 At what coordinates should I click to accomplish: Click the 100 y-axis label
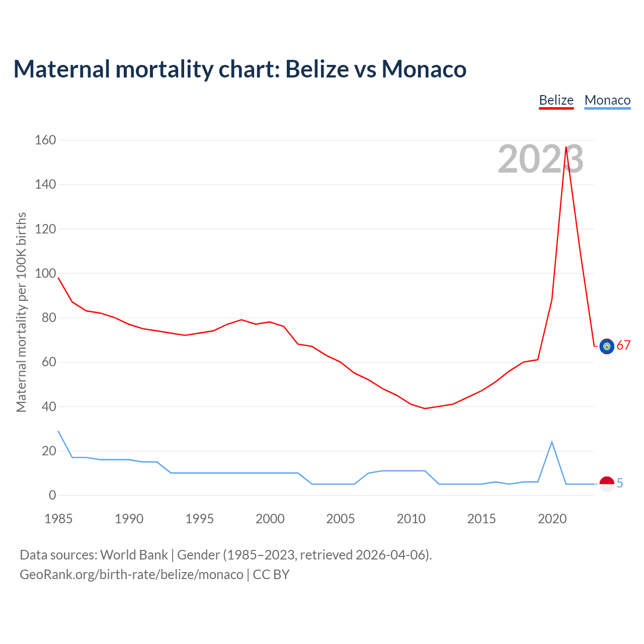[45, 274]
